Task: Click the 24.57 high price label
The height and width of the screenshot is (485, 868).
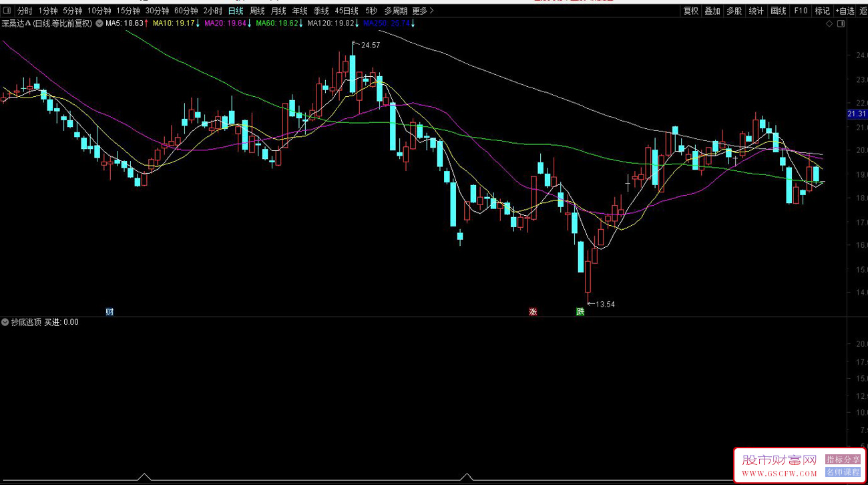Action: click(371, 45)
